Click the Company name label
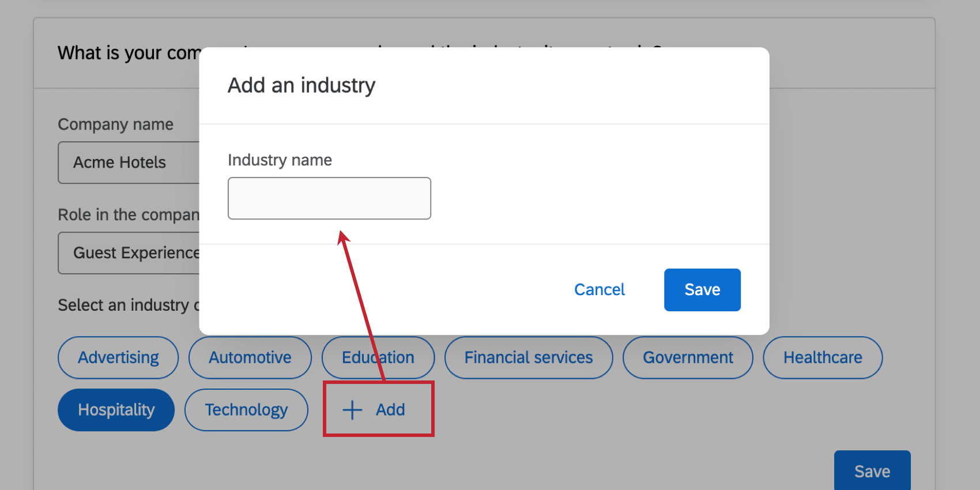This screenshot has width=980, height=490. [115, 124]
